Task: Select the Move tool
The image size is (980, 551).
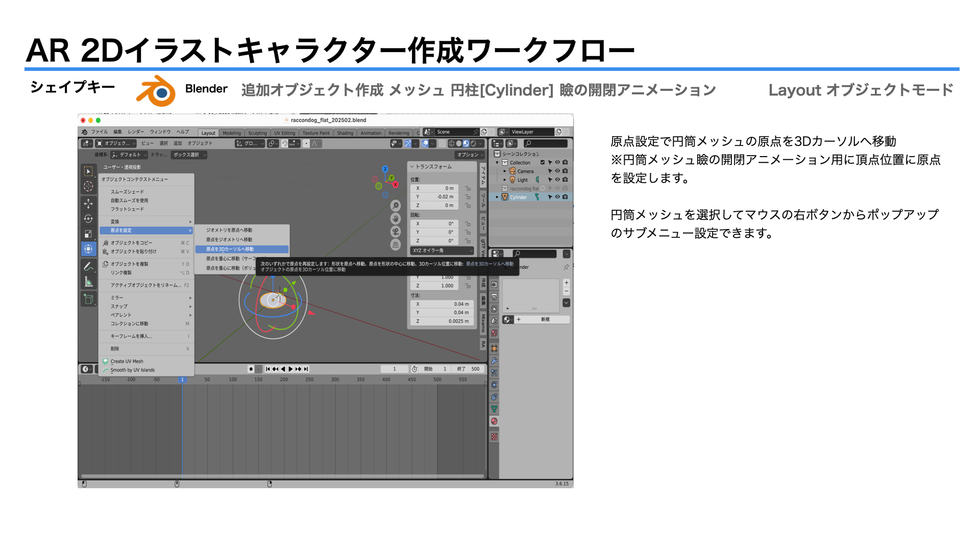Action: coord(88,204)
